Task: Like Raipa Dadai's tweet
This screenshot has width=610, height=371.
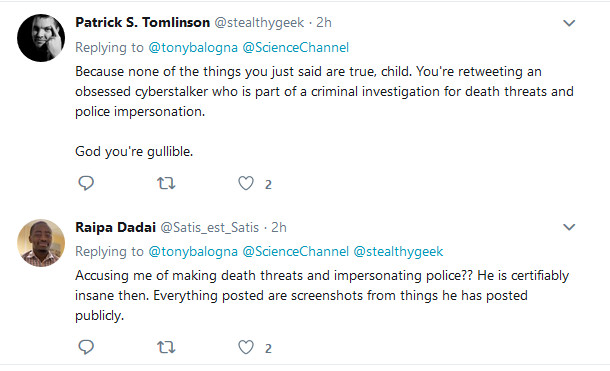Action: tap(246, 347)
